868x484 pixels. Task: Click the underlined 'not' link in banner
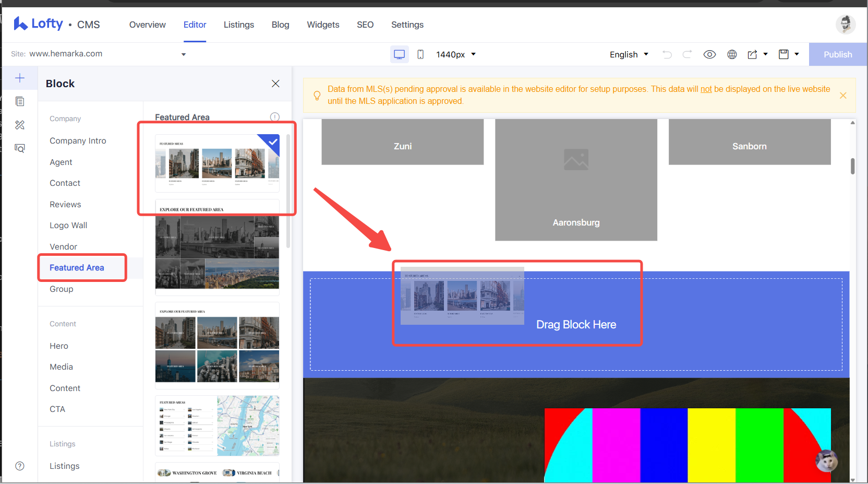coord(706,89)
